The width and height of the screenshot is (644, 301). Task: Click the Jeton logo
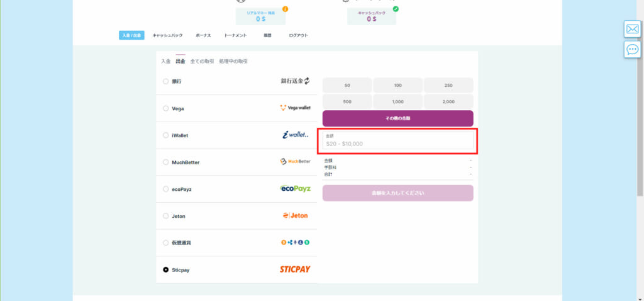(x=296, y=215)
